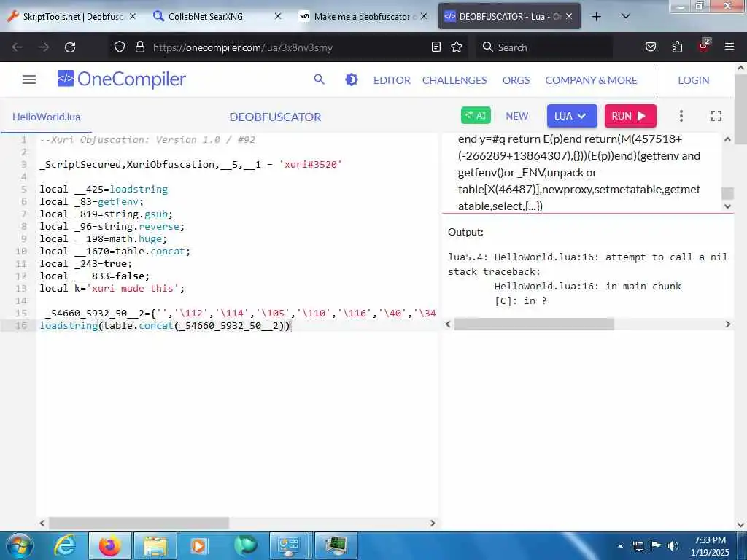
Task: Click the Firefox Search box
Action: 544,47
